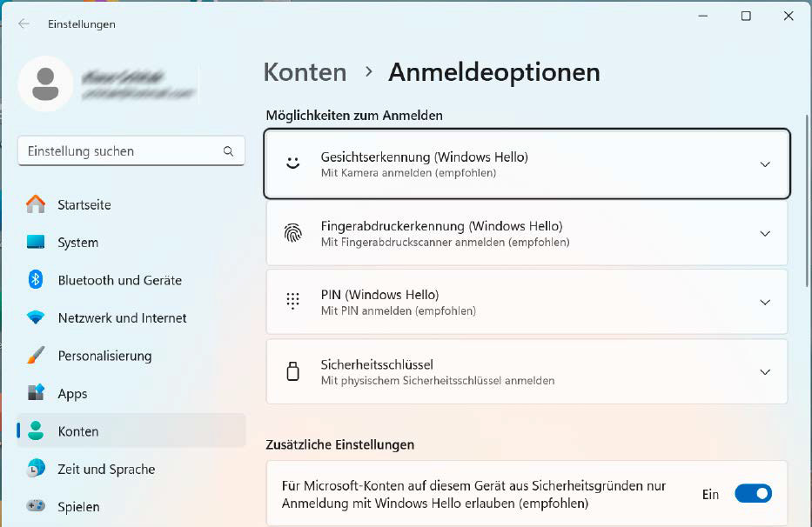Disable Windows Hello requirement for Microsoft accounts

752,493
